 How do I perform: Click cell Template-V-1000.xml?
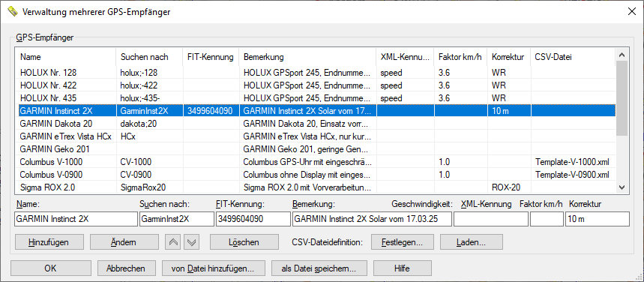[572, 162]
